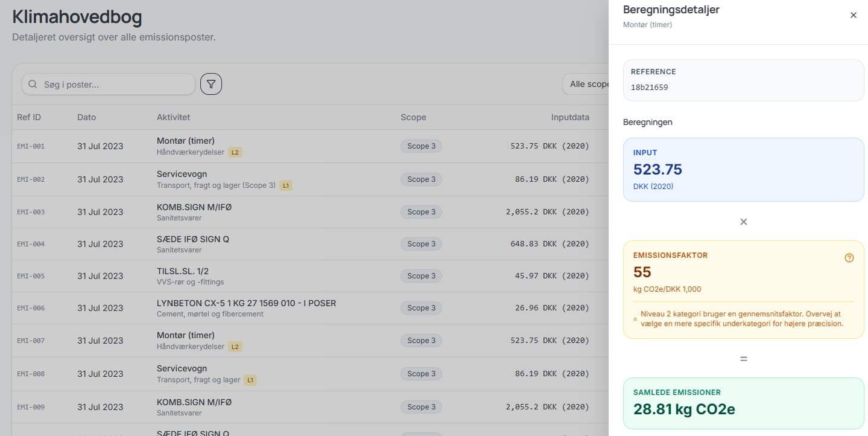Click the Scope 3 badge in row EMI-003
The height and width of the screenshot is (436, 868).
pyautogui.click(x=421, y=212)
